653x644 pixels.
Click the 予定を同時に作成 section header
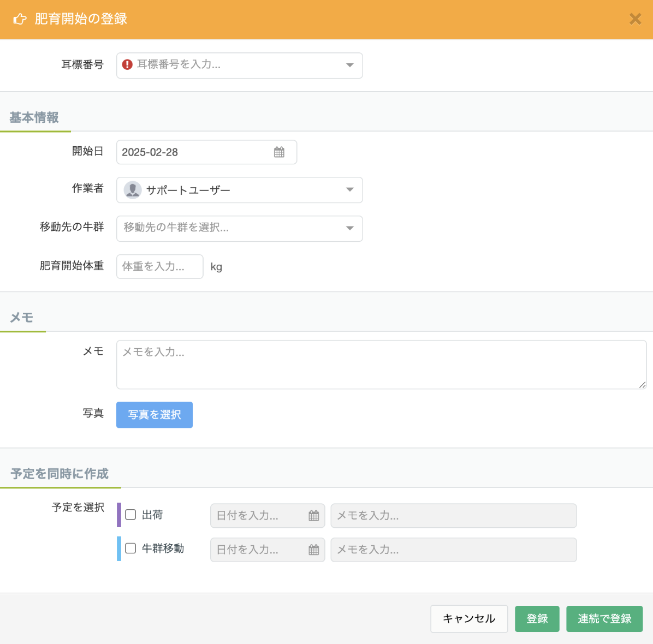point(60,474)
